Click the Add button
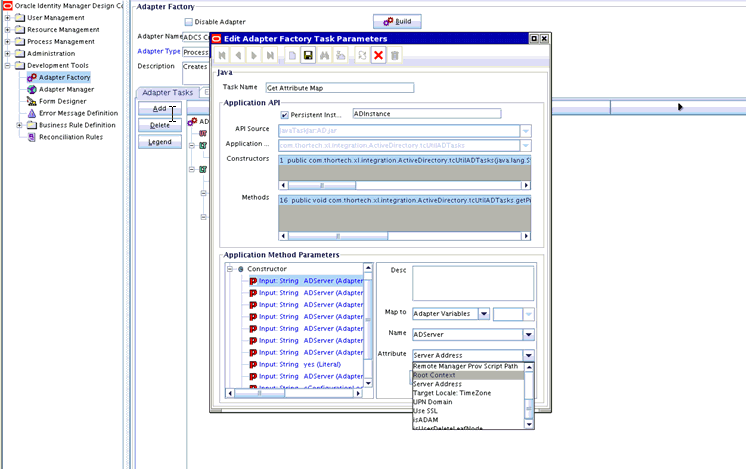This screenshot has width=746, height=469. coord(160,109)
